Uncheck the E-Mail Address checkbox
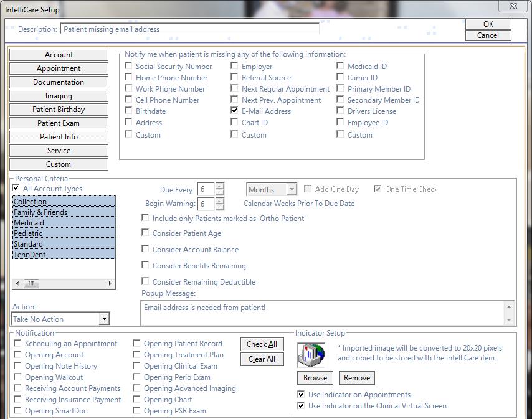 pos(234,111)
